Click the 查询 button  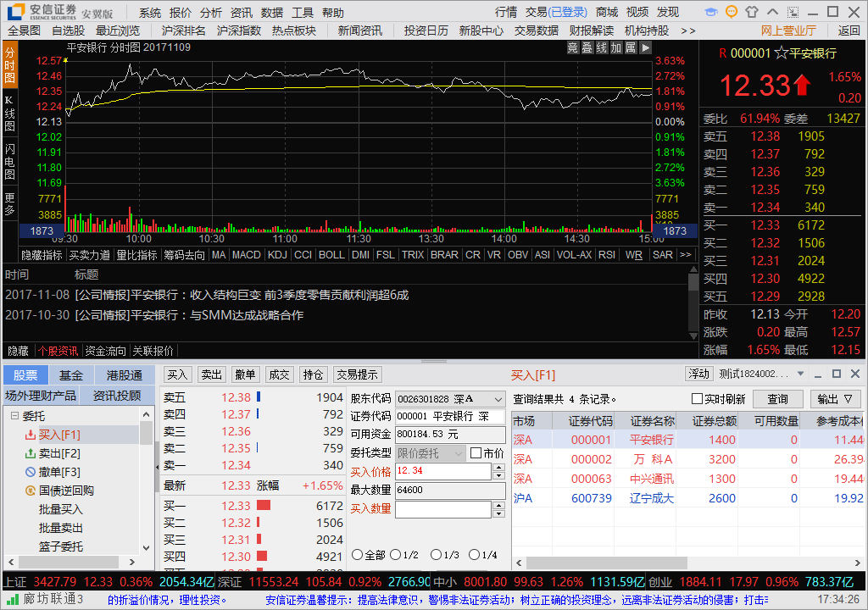coord(778,399)
